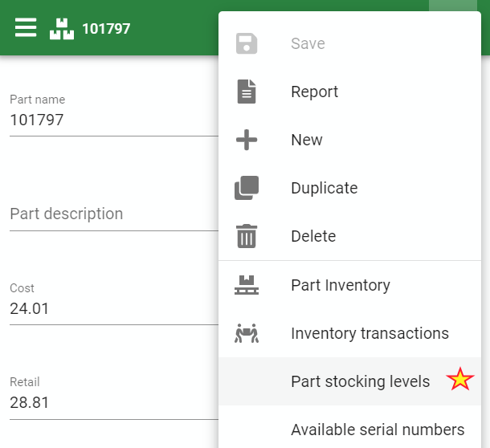Click the 101797 title in header
This screenshot has height=448, width=490.
(x=106, y=29)
